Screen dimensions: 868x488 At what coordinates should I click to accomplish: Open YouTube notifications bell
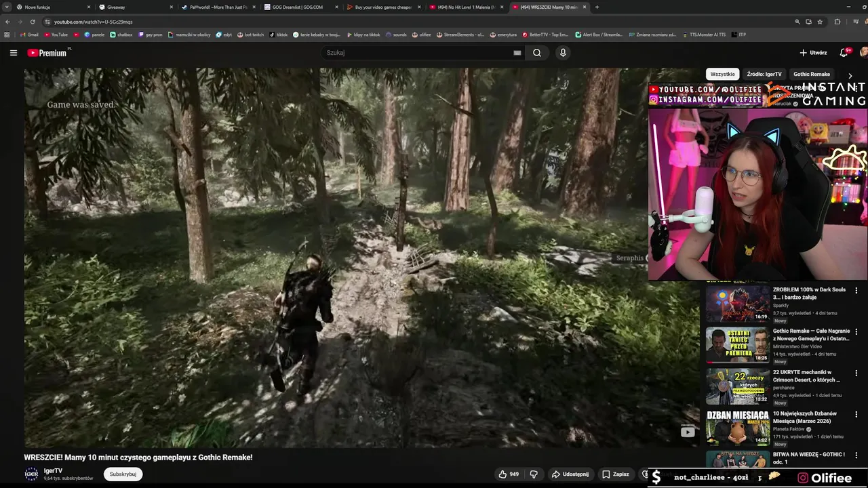(x=844, y=52)
